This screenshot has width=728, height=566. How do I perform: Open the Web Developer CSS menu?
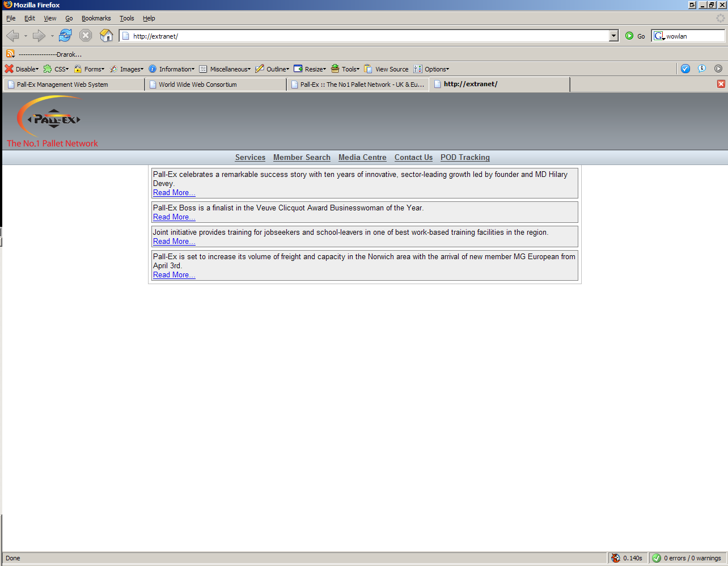tap(56, 69)
